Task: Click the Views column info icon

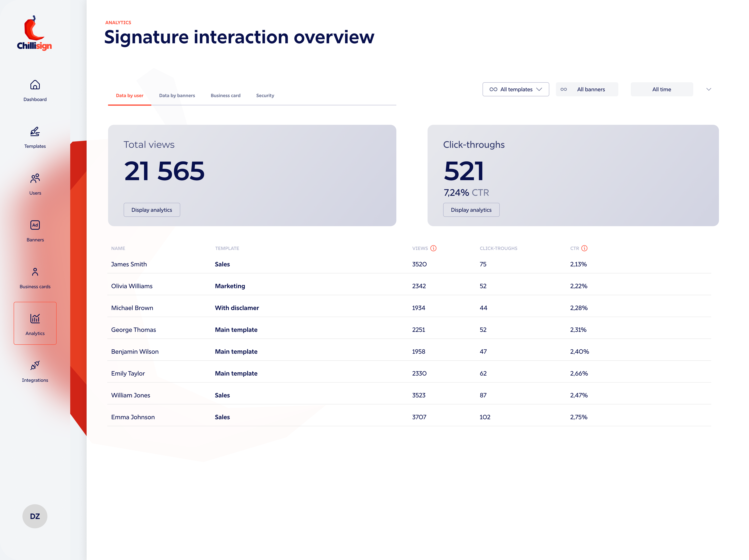Action: 433,248
